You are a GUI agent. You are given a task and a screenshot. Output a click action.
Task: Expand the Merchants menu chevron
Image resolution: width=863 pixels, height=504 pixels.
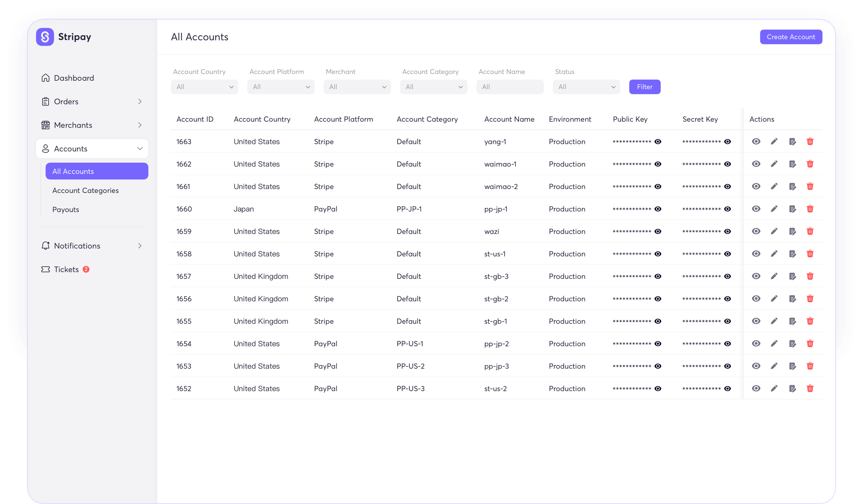(x=140, y=125)
